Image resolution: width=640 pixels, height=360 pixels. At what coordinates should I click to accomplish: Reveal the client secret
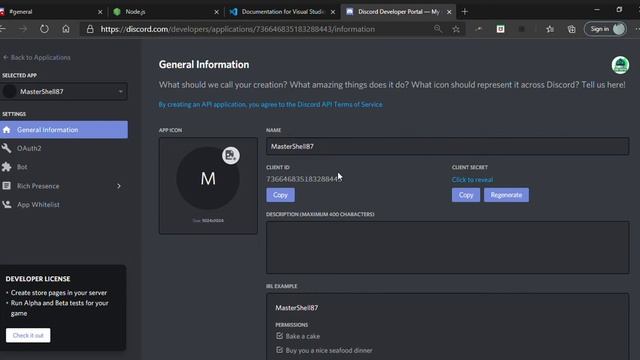[x=472, y=180]
